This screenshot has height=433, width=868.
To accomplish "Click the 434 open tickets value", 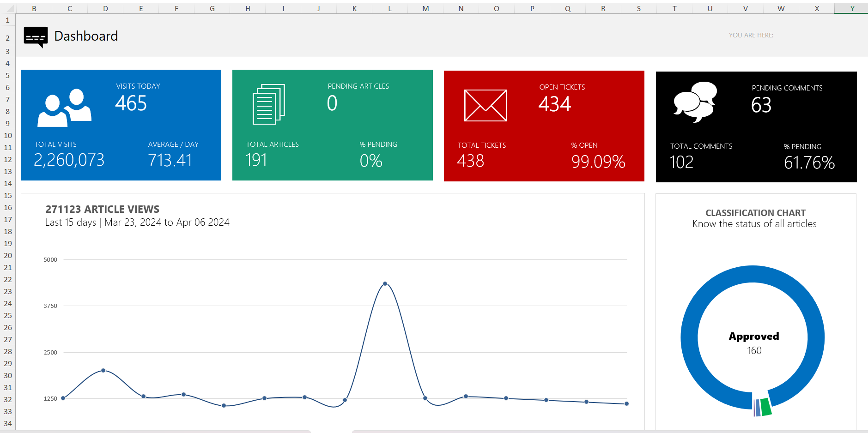I will tap(555, 104).
